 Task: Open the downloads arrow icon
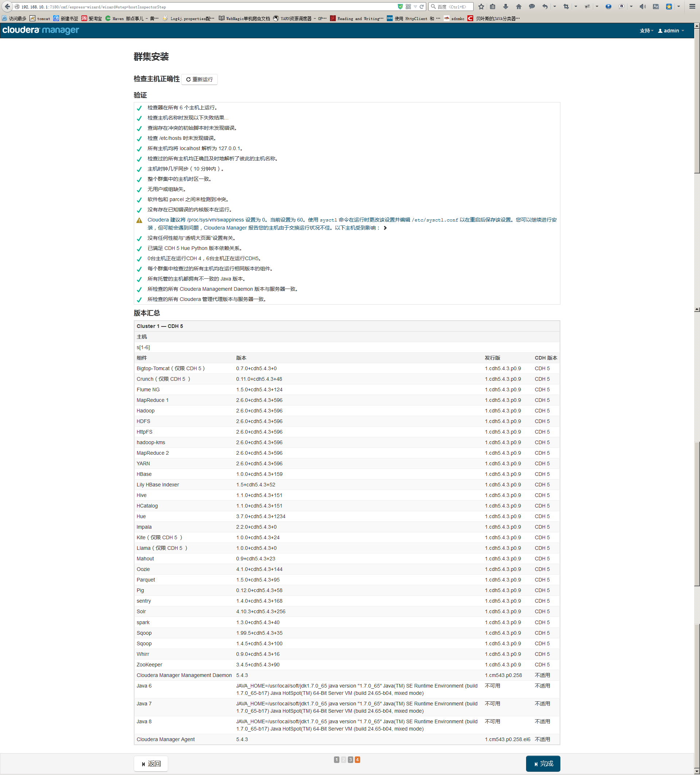pyautogui.click(x=505, y=7)
